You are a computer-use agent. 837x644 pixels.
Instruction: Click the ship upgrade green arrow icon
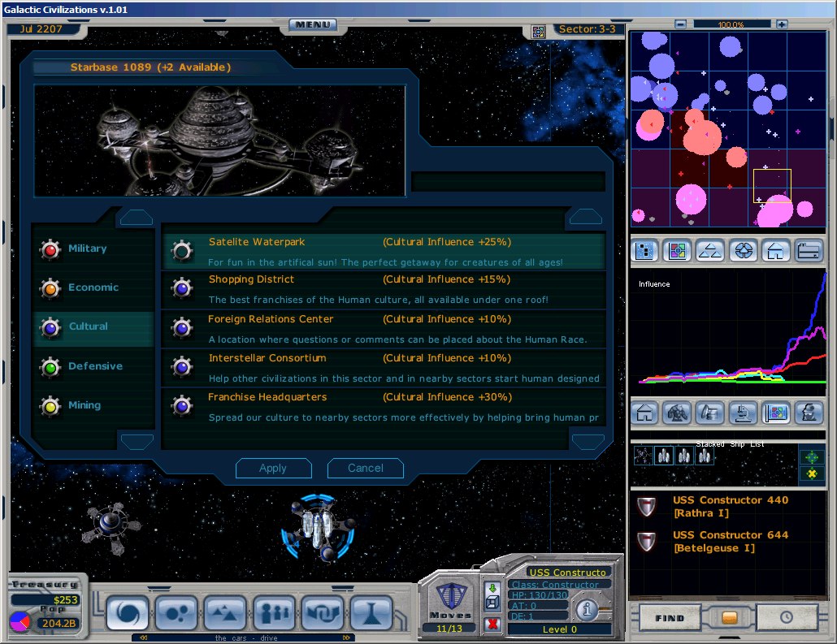point(492,587)
